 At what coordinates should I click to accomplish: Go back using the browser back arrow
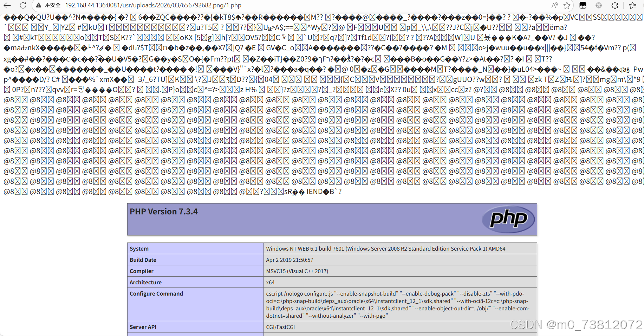pos(7,5)
